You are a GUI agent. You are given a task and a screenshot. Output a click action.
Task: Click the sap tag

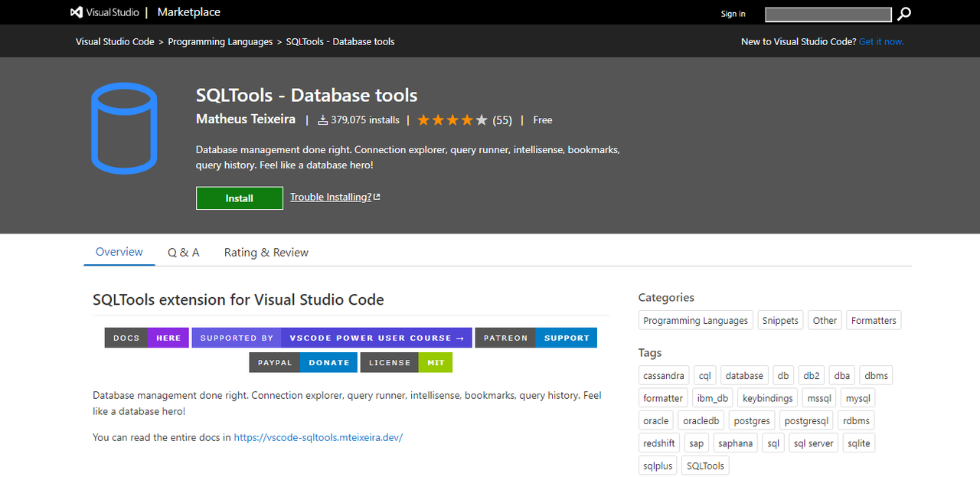697,443
